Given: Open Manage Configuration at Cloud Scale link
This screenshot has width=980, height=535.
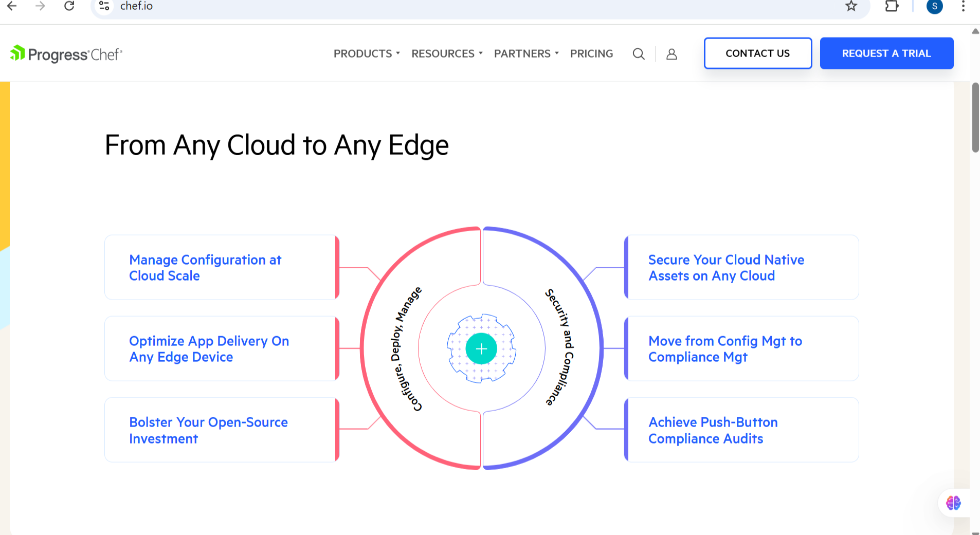Looking at the screenshot, I should coord(205,268).
